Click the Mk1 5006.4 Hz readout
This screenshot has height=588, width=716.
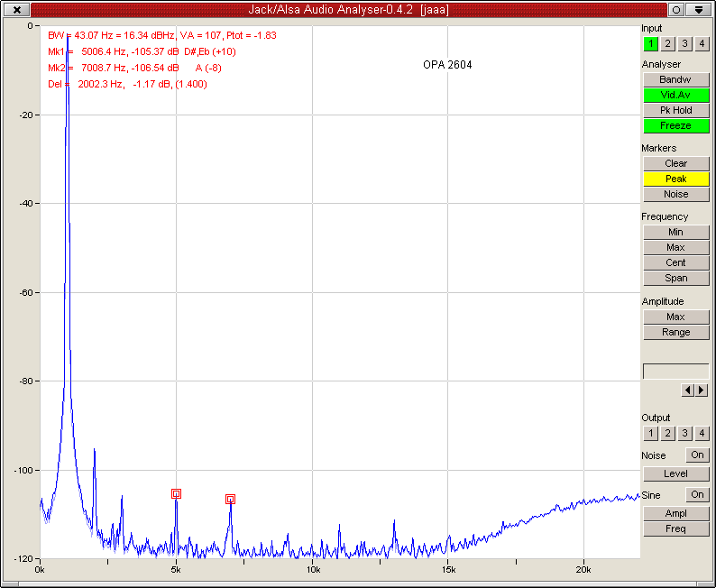click(x=142, y=51)
